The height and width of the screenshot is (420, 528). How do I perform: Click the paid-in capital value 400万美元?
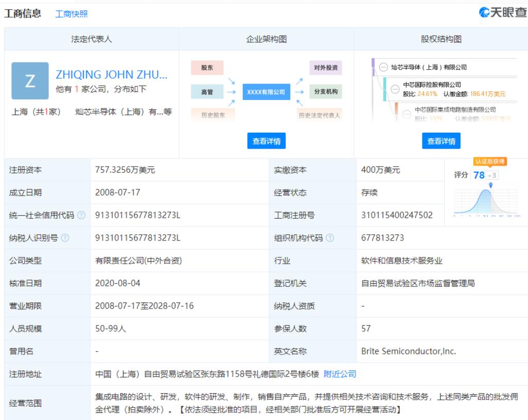[381, 170]
